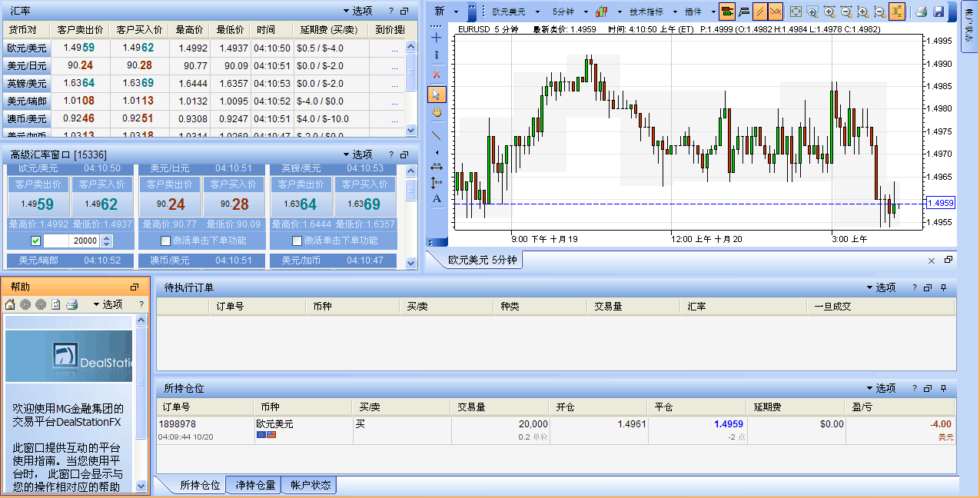This screenshot has height=498, width=980.
Task: Click 美元/日元 buy price 90.28 tile
Action: 234,197
